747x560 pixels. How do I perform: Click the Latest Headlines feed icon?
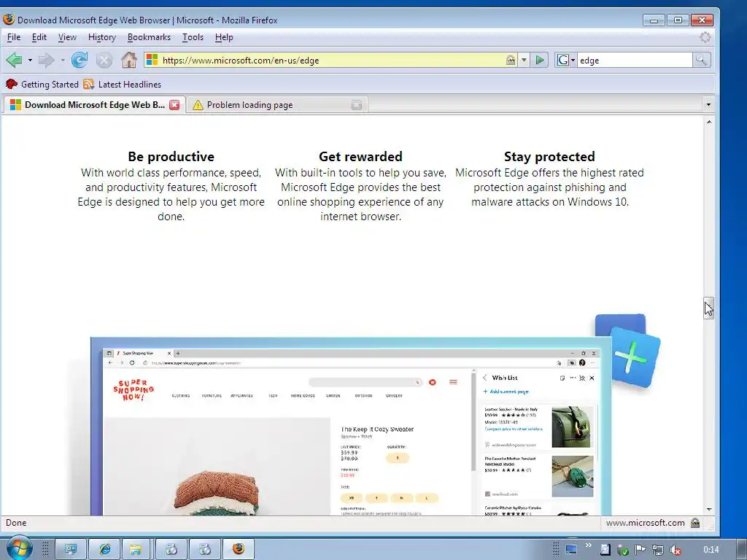tap(88, 85)
